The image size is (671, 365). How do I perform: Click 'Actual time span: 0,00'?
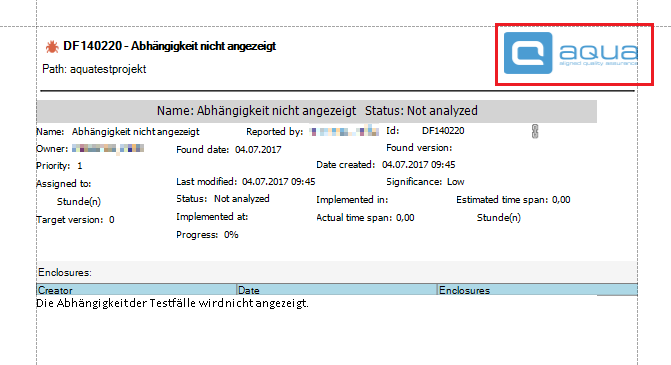pyautogui.click(x=365, y=218)
